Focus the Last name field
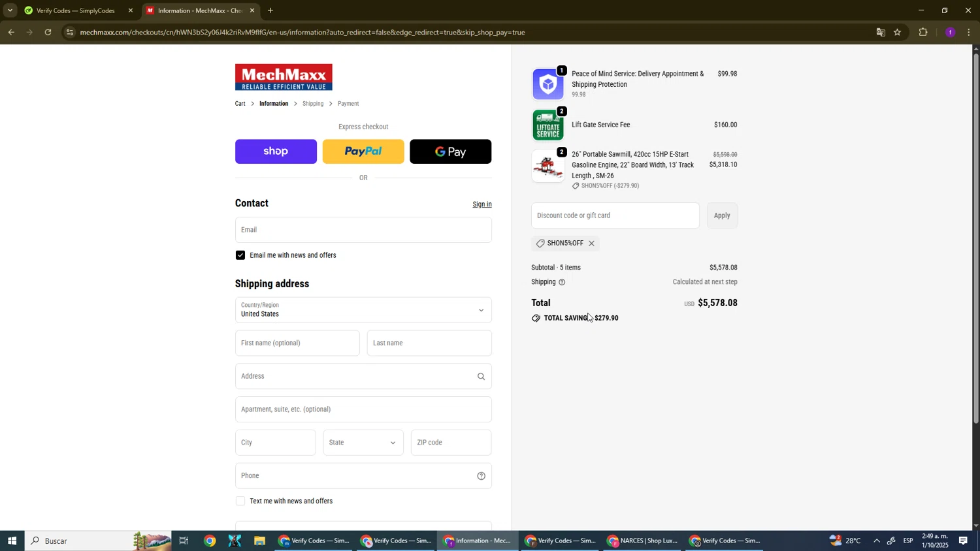This screenshot has height=551, width=980. (x=429, y=343)
